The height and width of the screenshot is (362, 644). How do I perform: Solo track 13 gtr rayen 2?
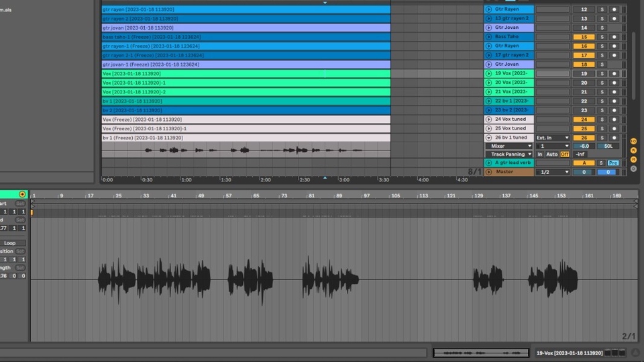click(602, 19)
